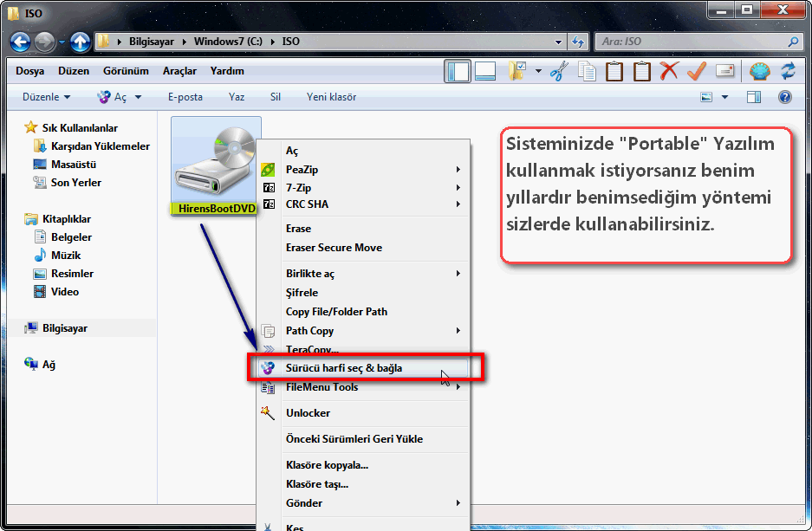Open the Görünüm menu
The width and height of the screenshot is (812, 531).
[x=126, y=71]
